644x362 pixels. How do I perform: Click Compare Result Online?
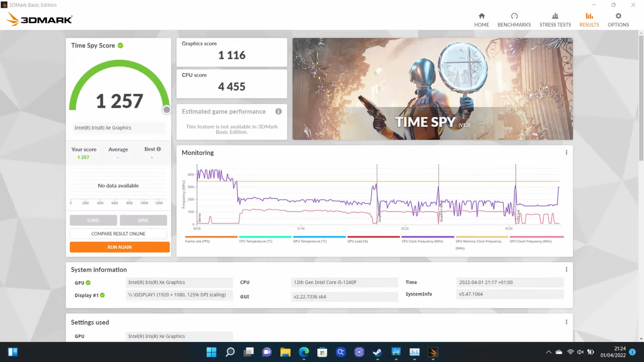pyautogui.click(x=118, y=234)
